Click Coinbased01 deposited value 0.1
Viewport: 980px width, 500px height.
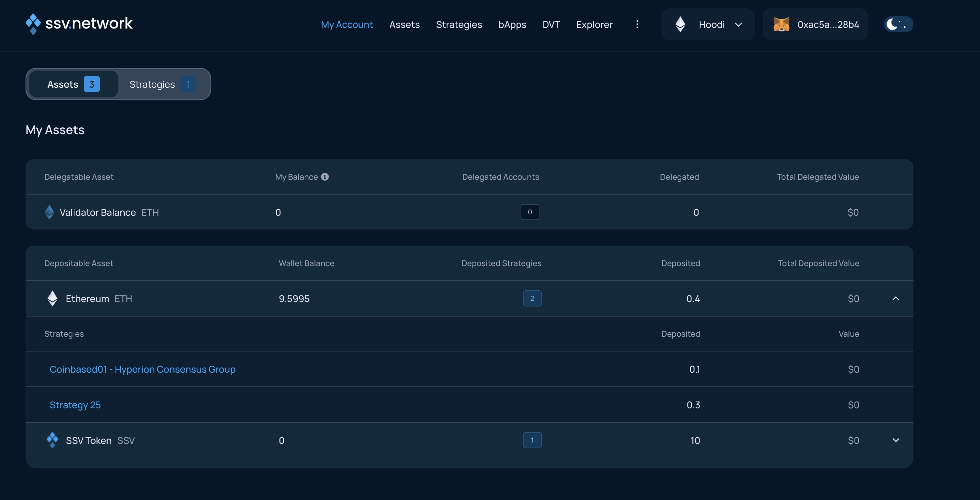695,369
